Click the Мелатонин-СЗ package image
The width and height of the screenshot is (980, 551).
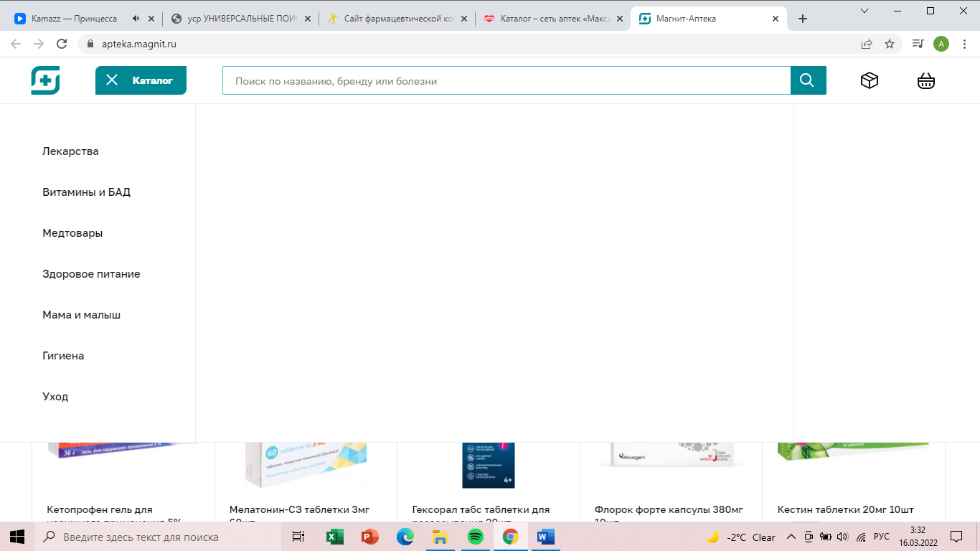[306, 465]
